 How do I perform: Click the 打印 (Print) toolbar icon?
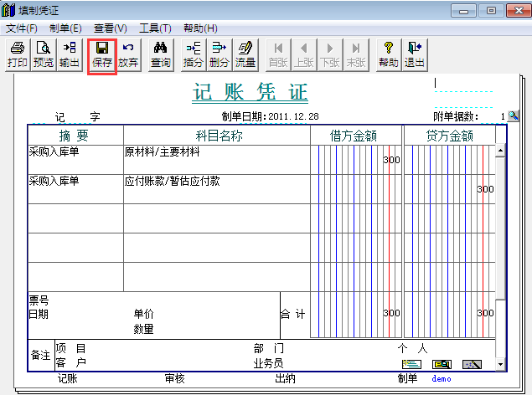tap(17, 54)
